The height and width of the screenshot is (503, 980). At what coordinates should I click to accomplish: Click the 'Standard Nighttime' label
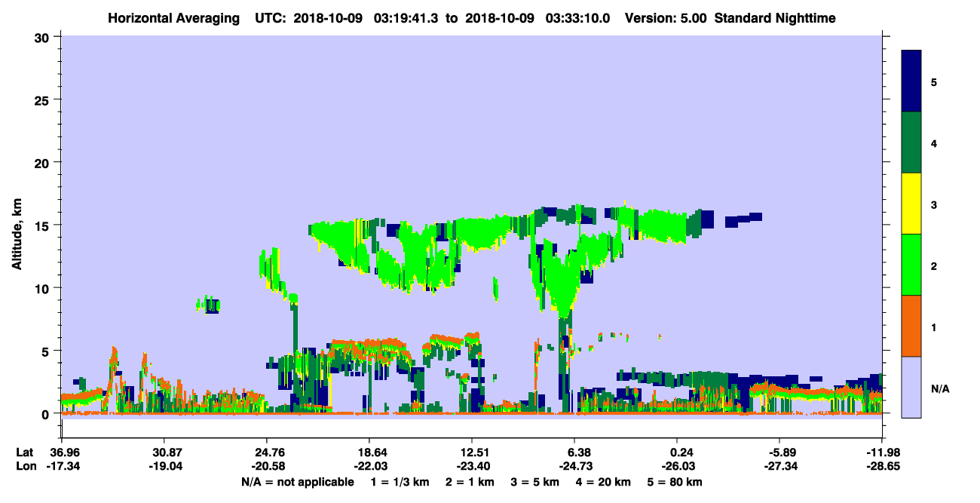point(775,17)
